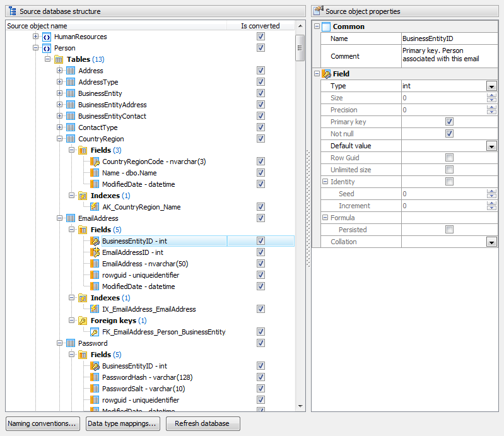Screen dimensions: 504x436
Task: Collapse the Formula property group
Action: click(x=325, y=218)
